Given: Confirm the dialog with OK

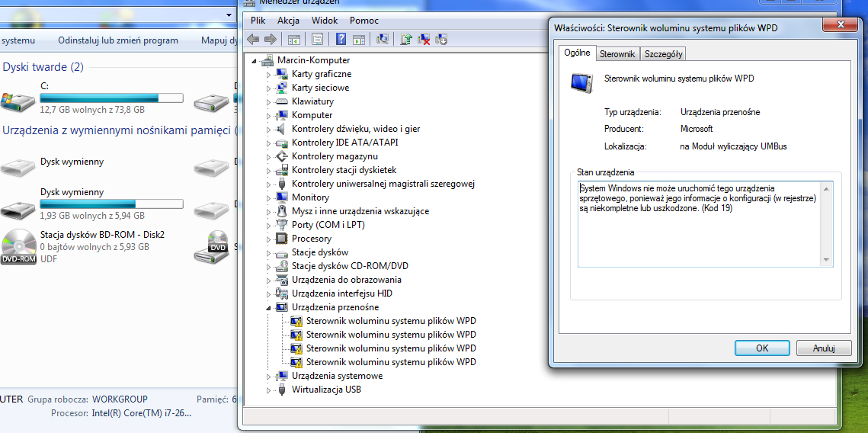Looking at the screenshot, I should [762, 348].
